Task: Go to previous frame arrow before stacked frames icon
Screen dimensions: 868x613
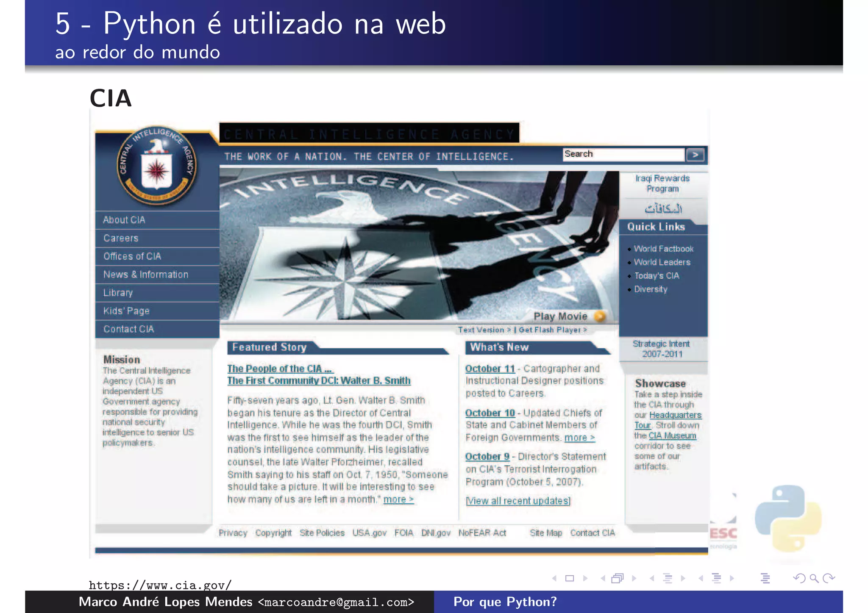Action: [x=603, y=578]
